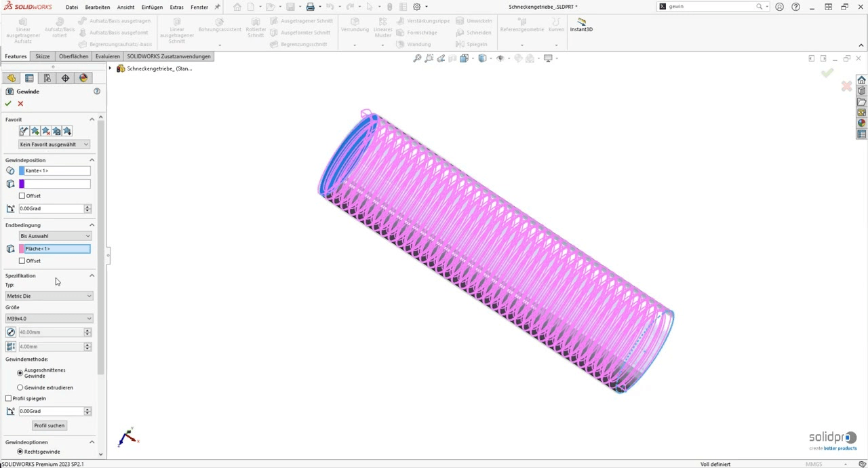Switch to the FeatureManager design tree icon

coord(12,78)
